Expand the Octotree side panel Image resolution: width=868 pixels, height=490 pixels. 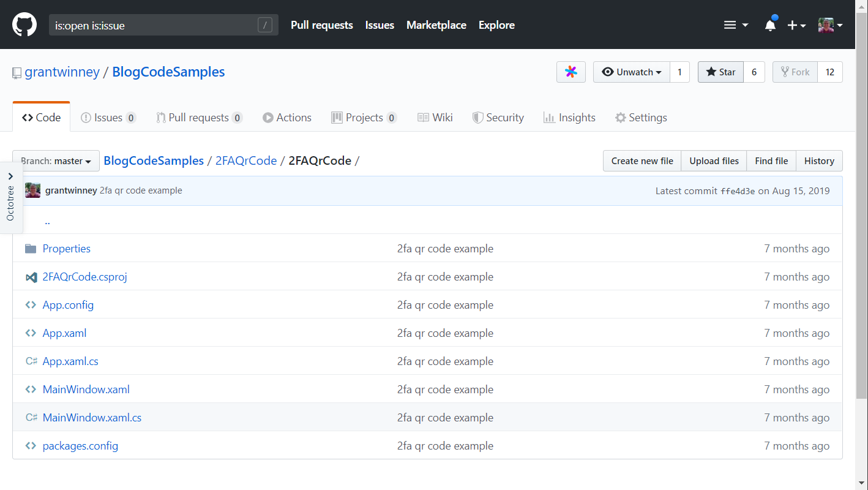pyautogui.click(x=10, y=197)
